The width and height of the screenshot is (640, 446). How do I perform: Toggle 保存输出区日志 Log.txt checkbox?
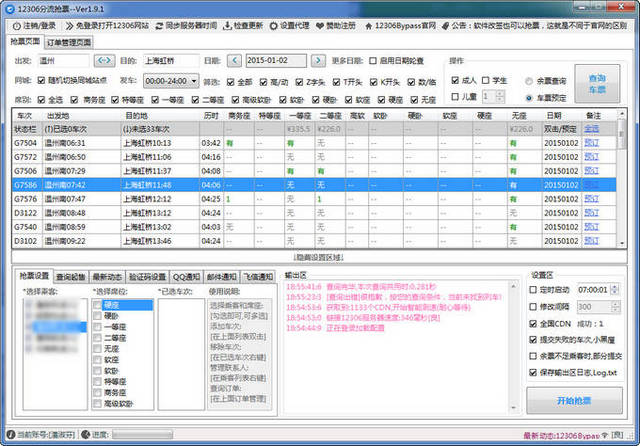533,372
